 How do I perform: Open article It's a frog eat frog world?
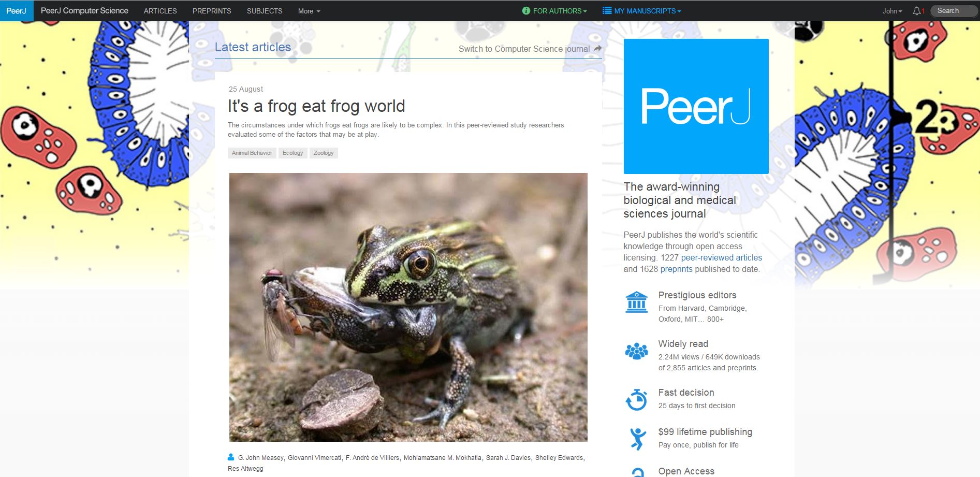pos(316,106)
